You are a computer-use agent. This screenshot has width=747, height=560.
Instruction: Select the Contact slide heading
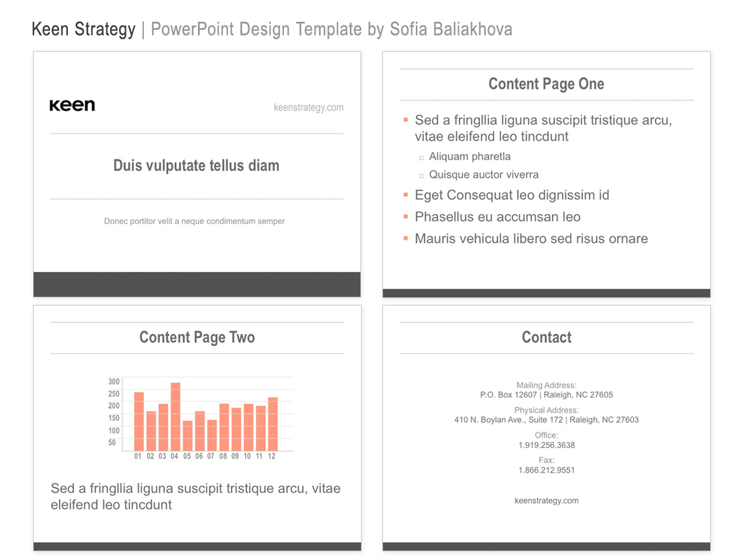(x=547, y=337)
